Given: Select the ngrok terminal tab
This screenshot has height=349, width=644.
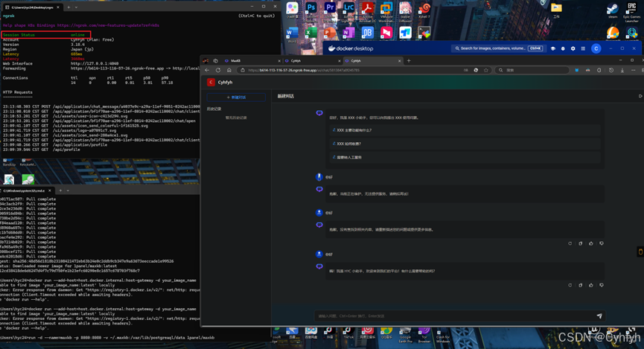Looking at the screenshot, I should point(31,7).
